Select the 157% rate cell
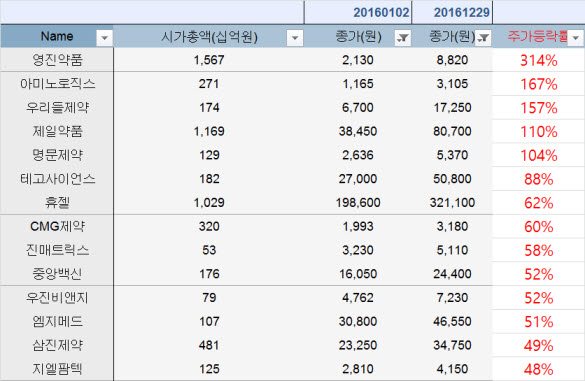Image resolution: width=585 pixels, height=381 pixels. (x=538, y=108)
